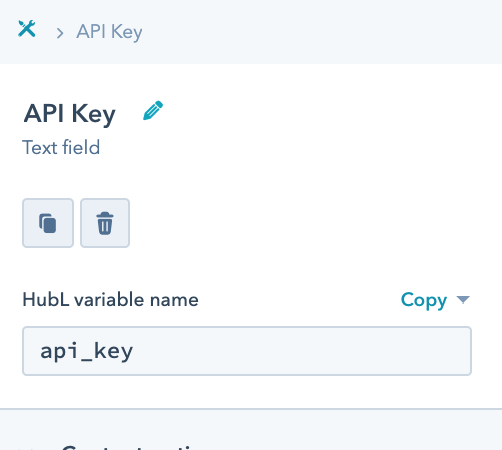Screen dimensions: 502x450
Task: Click the api_key text inside the input
Action: [x=87, y=351]
